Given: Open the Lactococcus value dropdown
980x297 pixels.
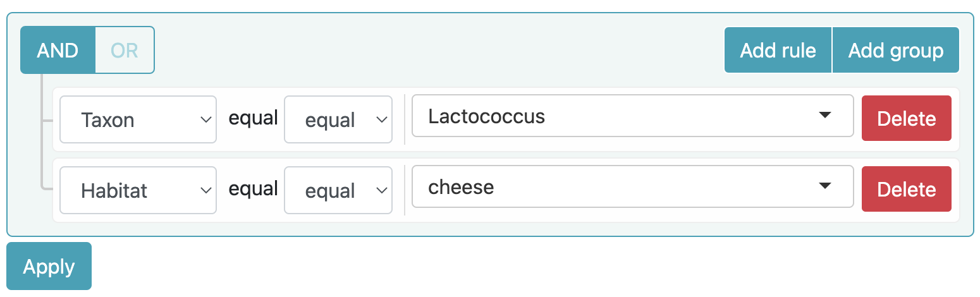Looking at the screenshot, I should (x=632, y=116).
